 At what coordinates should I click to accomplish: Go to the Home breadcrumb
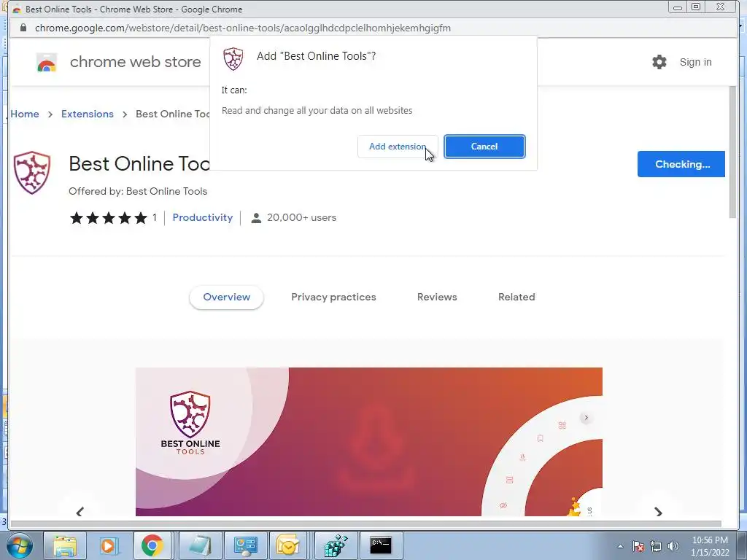pos(25,114)
